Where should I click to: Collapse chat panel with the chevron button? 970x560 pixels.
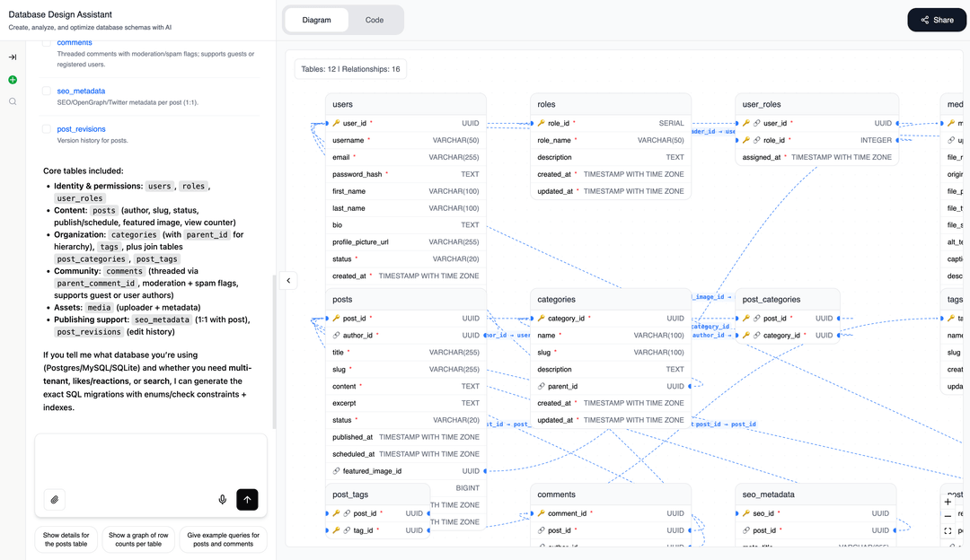coord(288,281)
